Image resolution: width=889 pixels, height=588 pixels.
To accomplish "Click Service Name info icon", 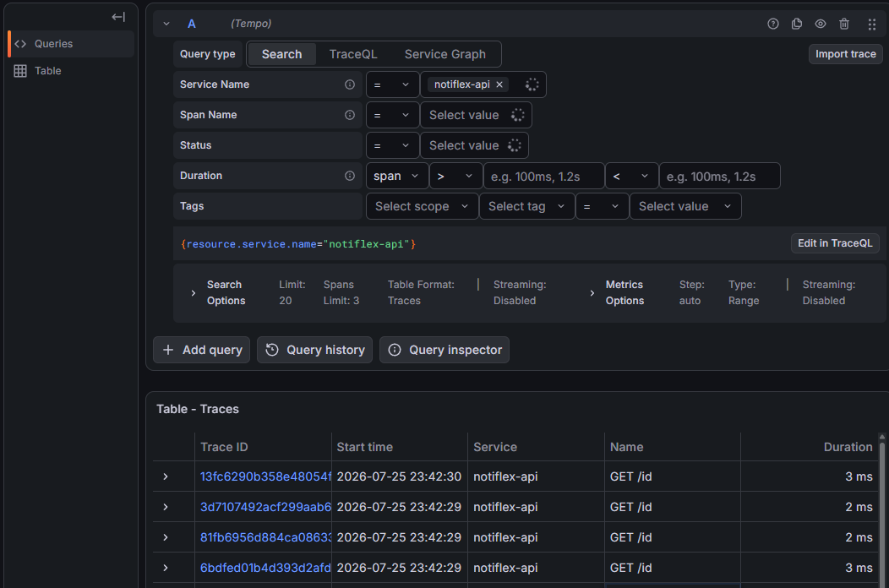I will (x=350, y=84).
